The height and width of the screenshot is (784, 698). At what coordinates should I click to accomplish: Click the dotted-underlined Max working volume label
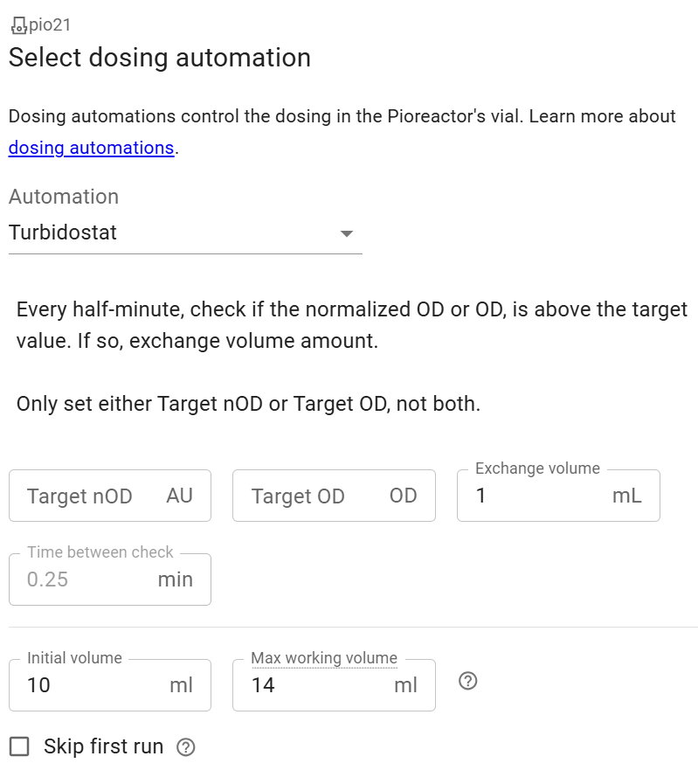tap(323, 658)
